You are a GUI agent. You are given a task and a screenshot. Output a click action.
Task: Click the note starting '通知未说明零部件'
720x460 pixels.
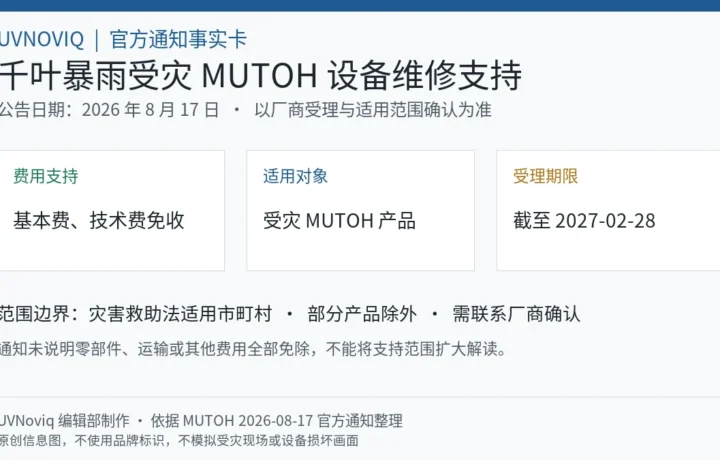coord(253,349)
